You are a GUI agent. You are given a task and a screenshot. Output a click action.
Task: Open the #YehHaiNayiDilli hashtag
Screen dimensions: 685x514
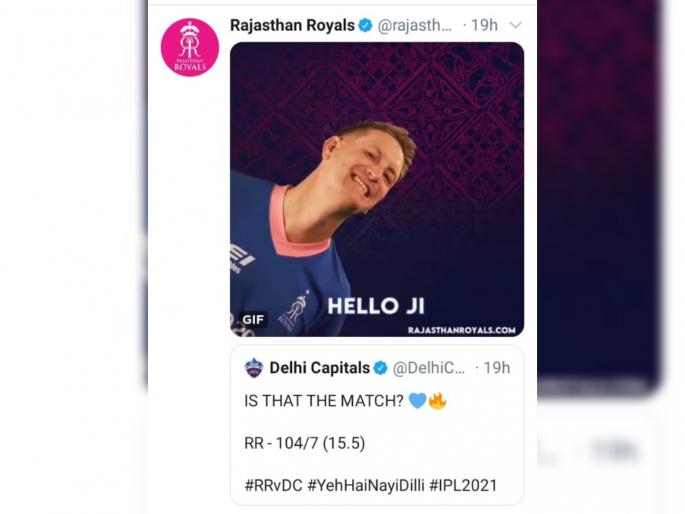(366, 485)
